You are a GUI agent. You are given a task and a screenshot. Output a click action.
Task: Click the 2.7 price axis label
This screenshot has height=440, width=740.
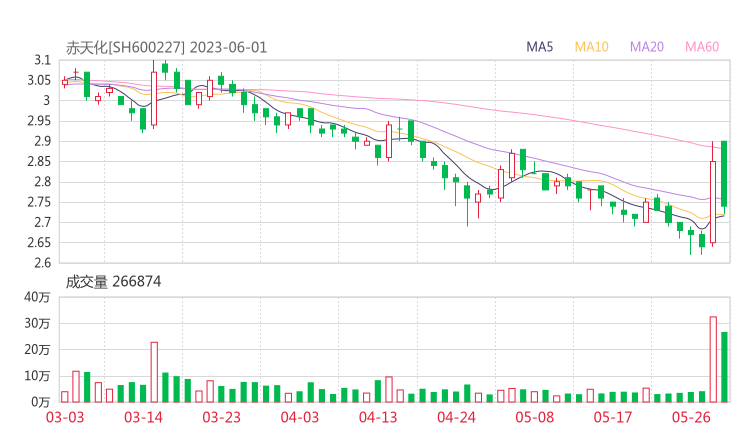(x=42, y=222)
